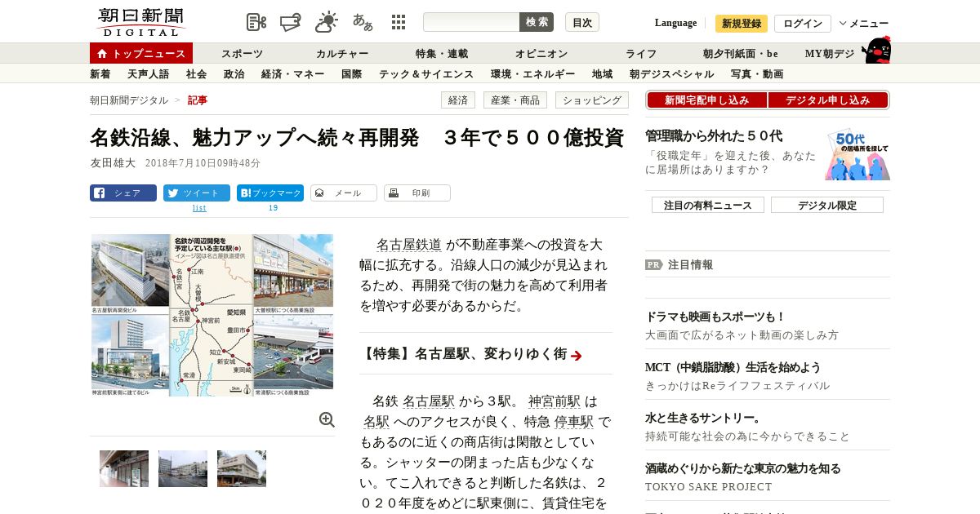Share article on Facebook
This screenshot has height=514, width=980.
click(x=123, y=193)
